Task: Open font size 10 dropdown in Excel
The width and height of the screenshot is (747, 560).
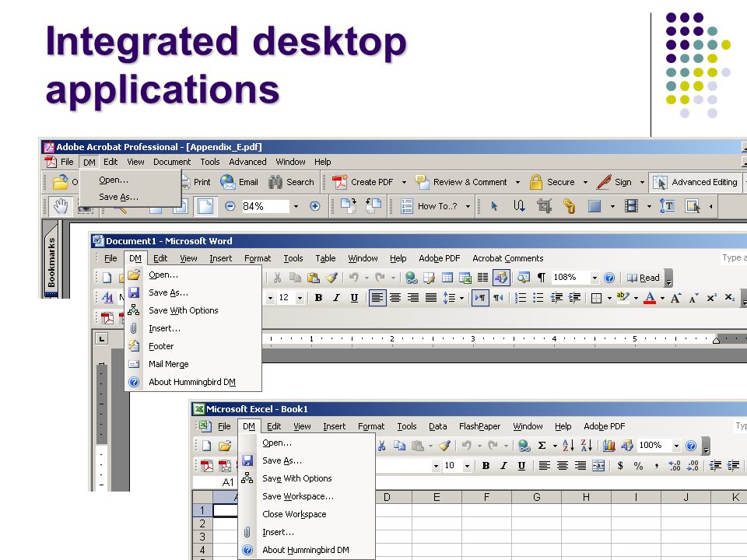Action: (x=467, y=466)
